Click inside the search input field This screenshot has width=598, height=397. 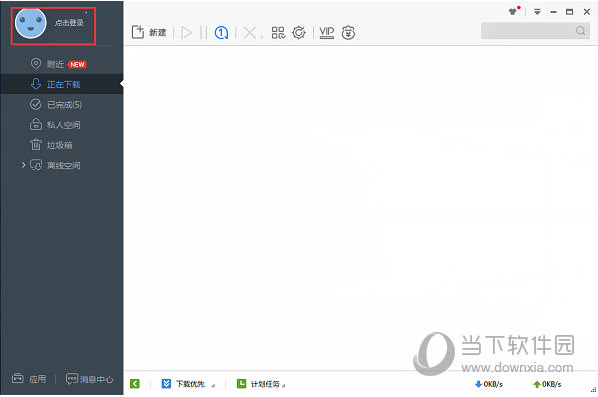pos(528,31)
